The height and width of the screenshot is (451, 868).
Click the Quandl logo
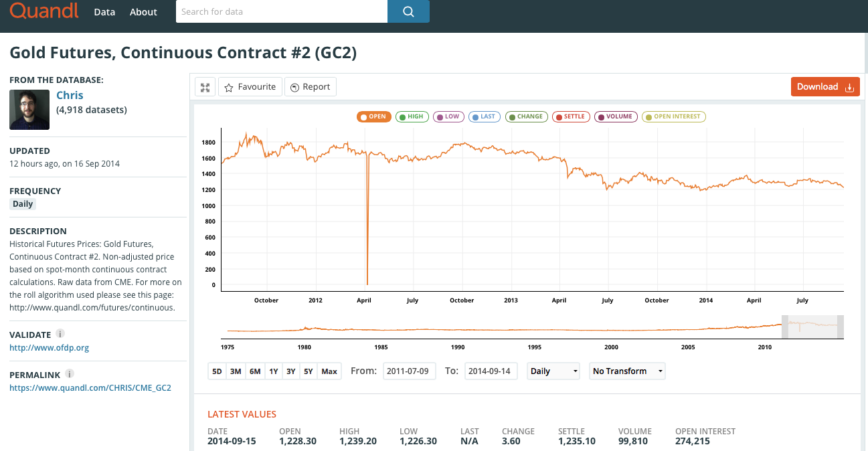(44, 11)
